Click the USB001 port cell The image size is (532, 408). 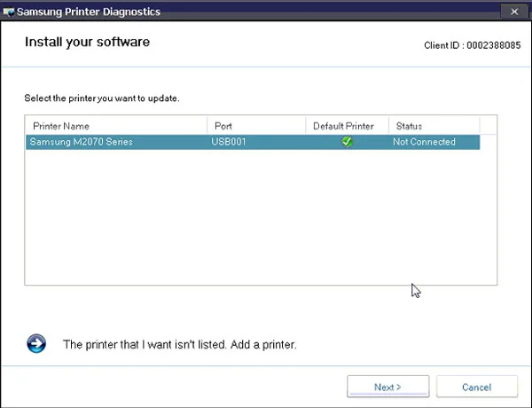229,142
